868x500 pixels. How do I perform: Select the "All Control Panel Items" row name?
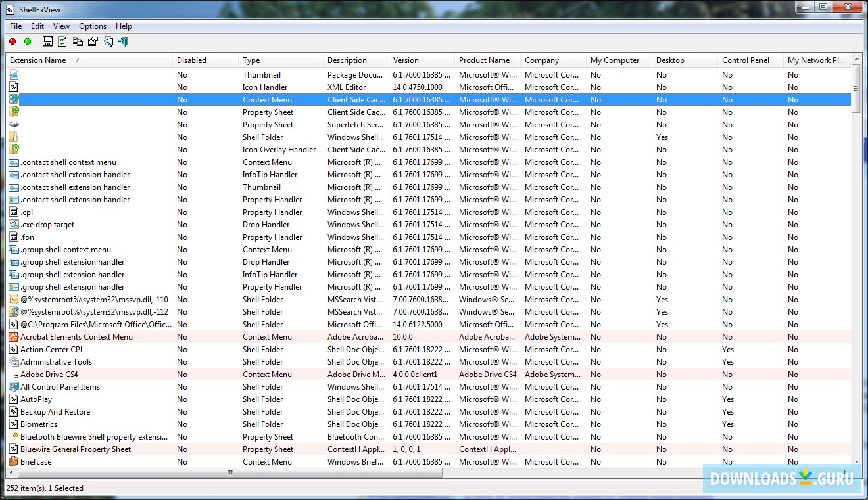click(60, 387)
